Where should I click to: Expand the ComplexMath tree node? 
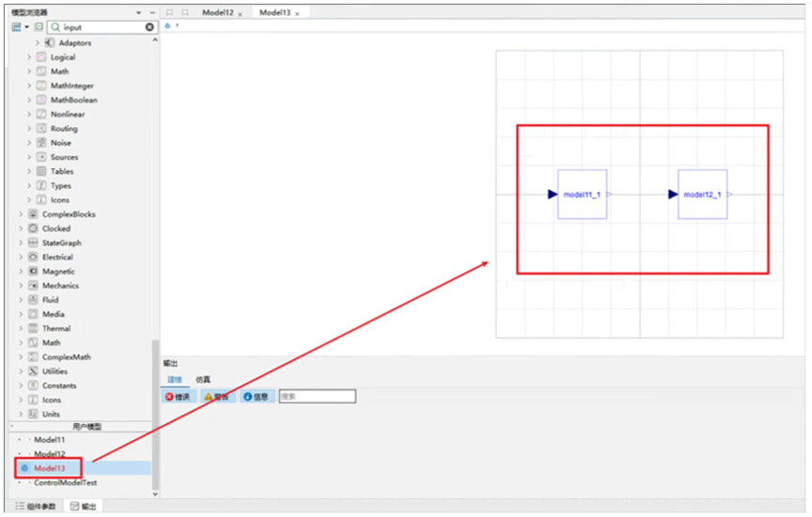[x=21, y=356]
